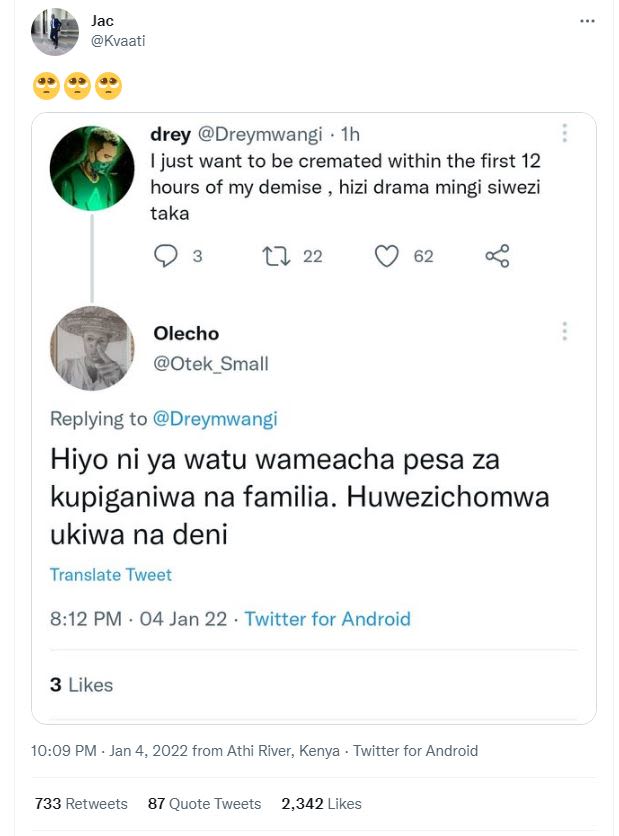The height and width of the screenshot is (836, 619).
Task: Open the more options menu on drey's tweet
Action: click(x=566, y=132)
